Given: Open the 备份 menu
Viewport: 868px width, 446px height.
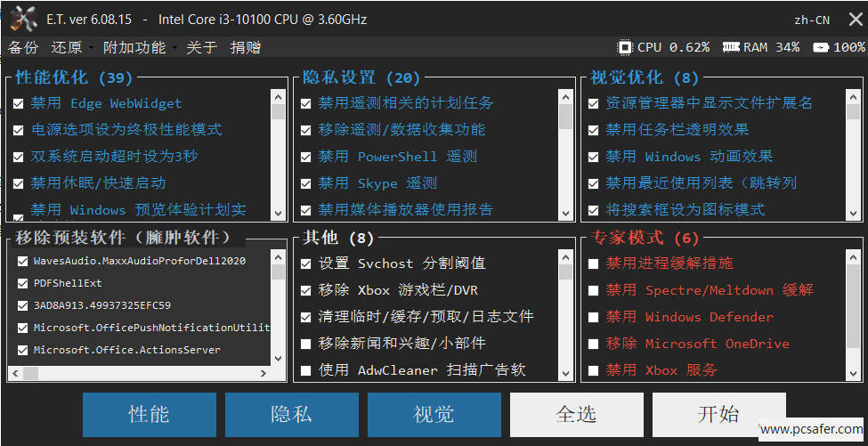Looking at the screenshot, I should [x=23, y=47].
